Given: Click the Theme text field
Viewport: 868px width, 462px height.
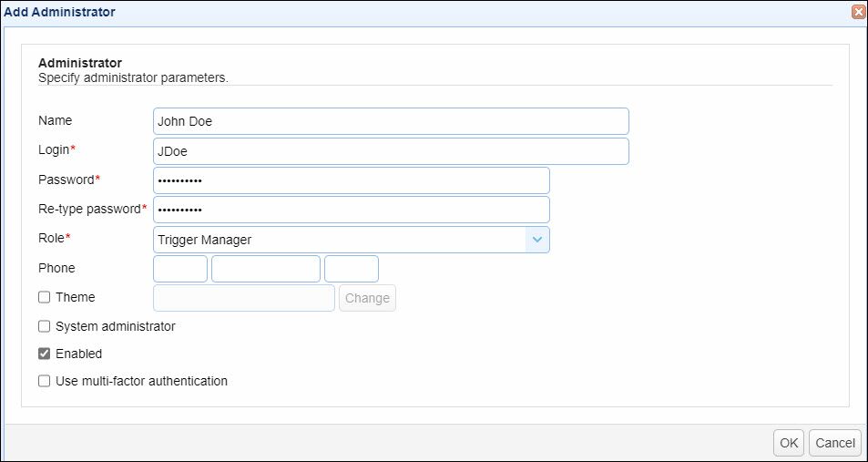Looking at the screenshot, I should coord(244,298).
